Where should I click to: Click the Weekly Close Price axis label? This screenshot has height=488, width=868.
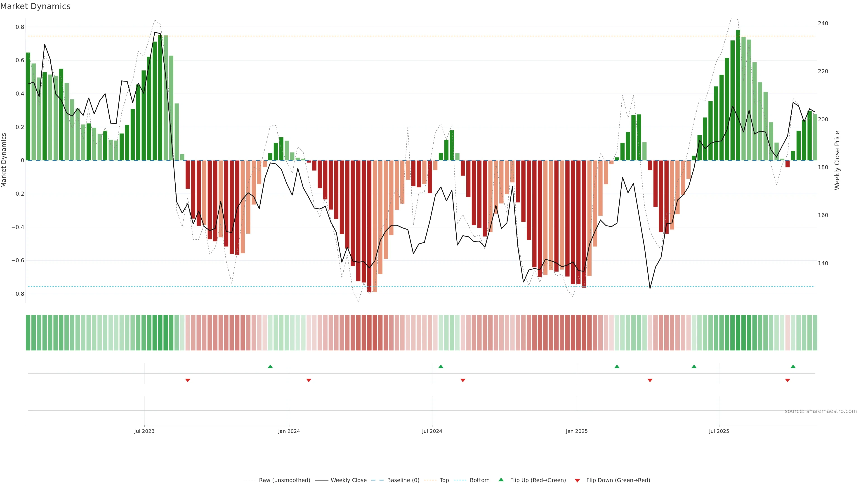(837, 160)
